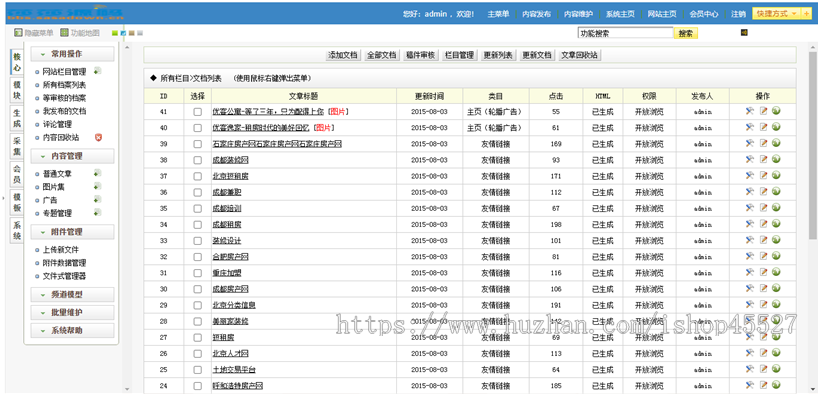Click 注销 to log out
The image size is (820, 396).
(738, 14)
